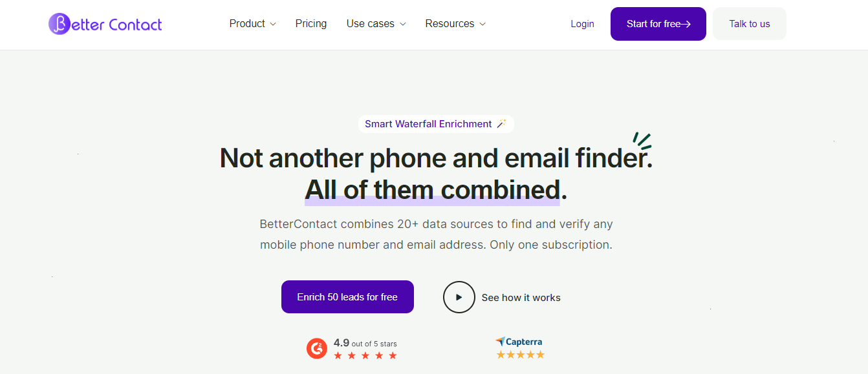Viewport: 868px width, 374px height.
Task: Click Enrich 50 leads for free button
Action: (347, 297)
